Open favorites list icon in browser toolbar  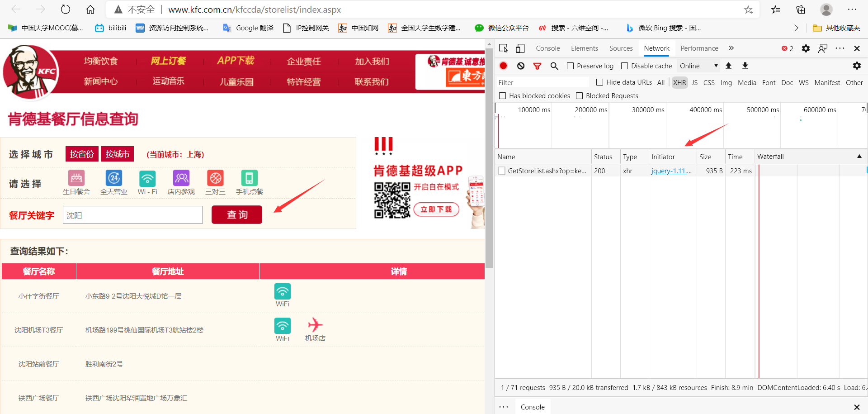pos(776,10)
